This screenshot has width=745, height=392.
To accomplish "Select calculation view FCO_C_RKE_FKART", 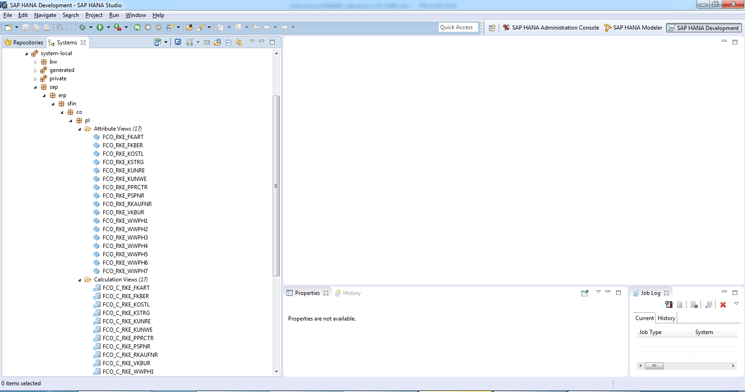I will [x=126, y=288].
